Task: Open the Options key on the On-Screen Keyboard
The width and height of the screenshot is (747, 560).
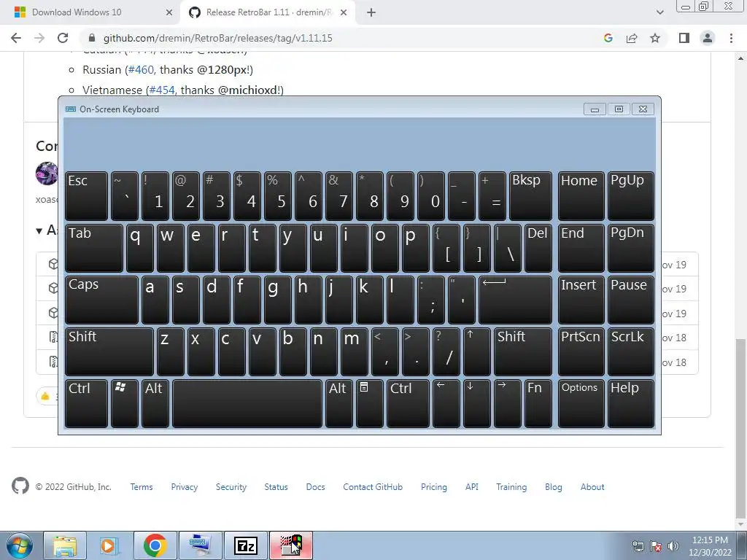Action: tap(581, 403)
